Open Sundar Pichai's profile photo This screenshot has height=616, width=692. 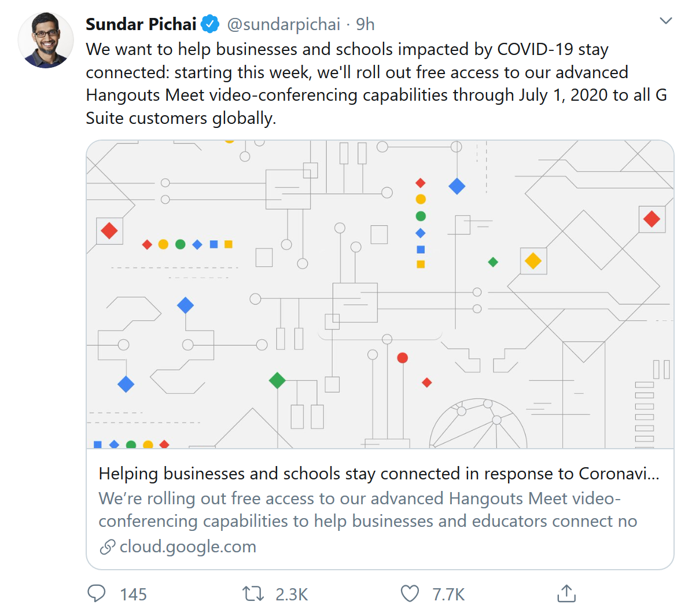tap(46, 41)
